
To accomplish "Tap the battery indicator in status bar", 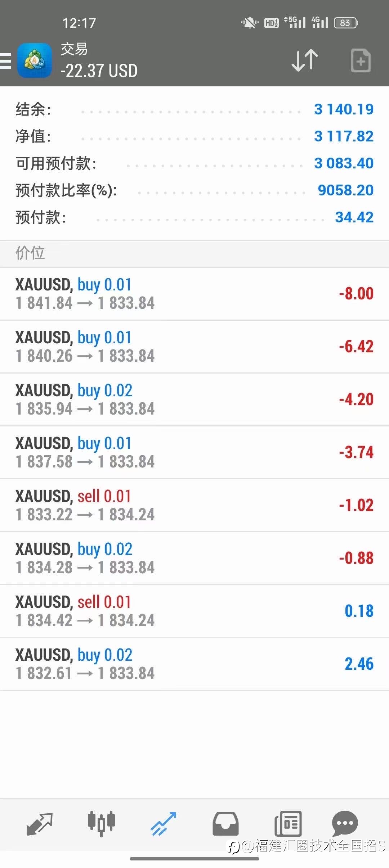I will pos(346,23).
